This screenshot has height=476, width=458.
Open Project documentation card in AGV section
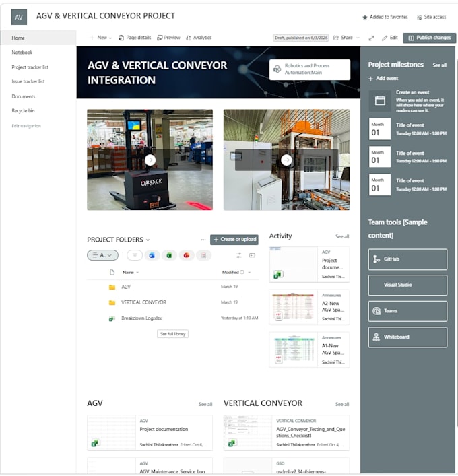coord(150,433)
